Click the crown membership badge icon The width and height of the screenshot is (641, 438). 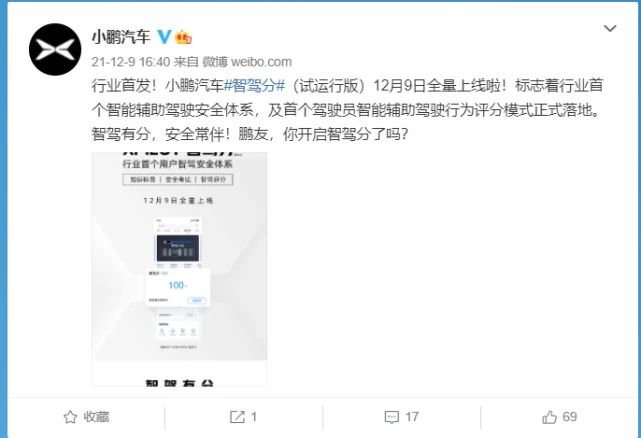tap(183, 37)
